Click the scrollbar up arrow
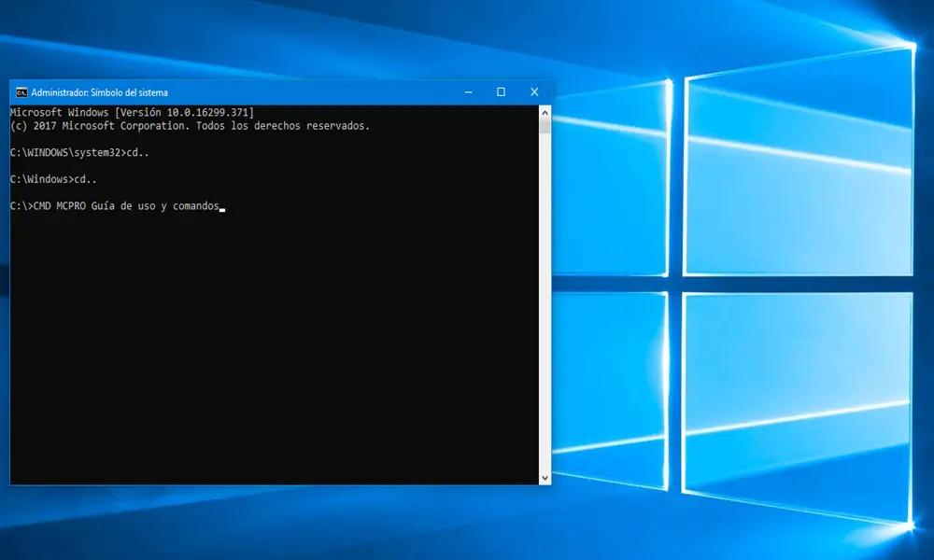This screenshot has width=934, height=560. coord(545,112)
